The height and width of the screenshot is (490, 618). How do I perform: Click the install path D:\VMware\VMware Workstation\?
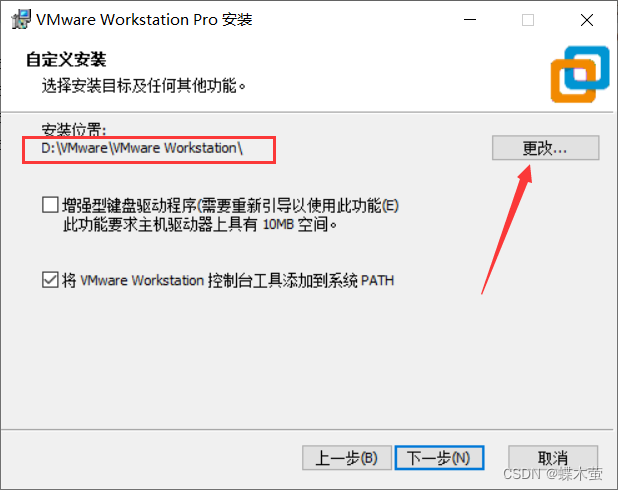pos(142,148)
